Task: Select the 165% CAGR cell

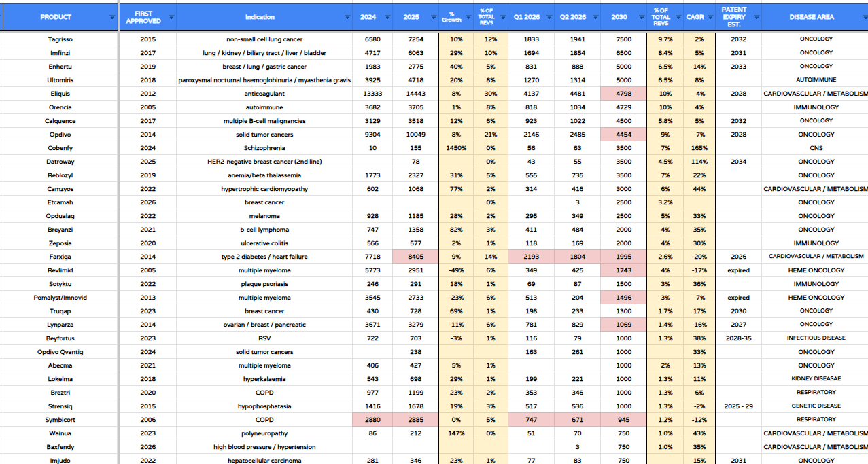Action: (x=699, y=148)
